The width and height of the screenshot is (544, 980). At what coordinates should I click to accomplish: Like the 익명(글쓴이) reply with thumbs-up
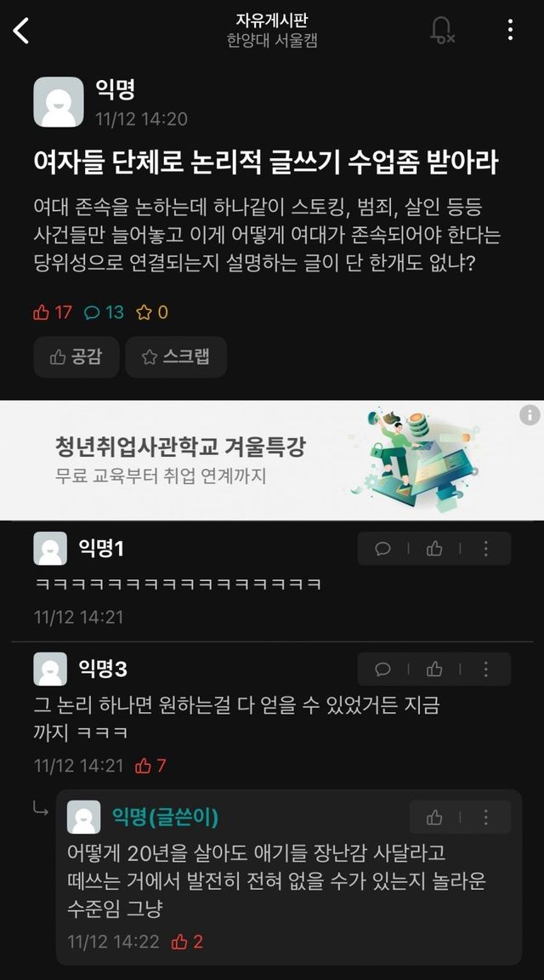[434, 818]
